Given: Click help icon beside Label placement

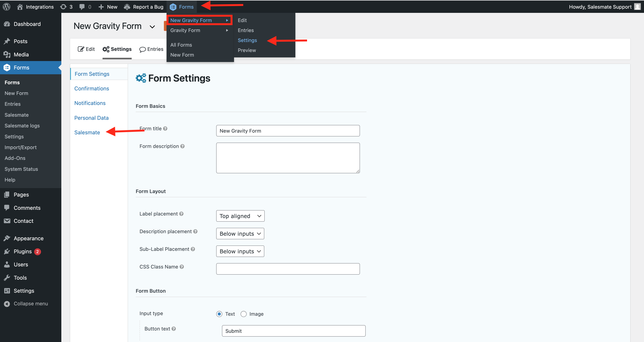Looking at the screenshot, I should click(x=182, y=214).
